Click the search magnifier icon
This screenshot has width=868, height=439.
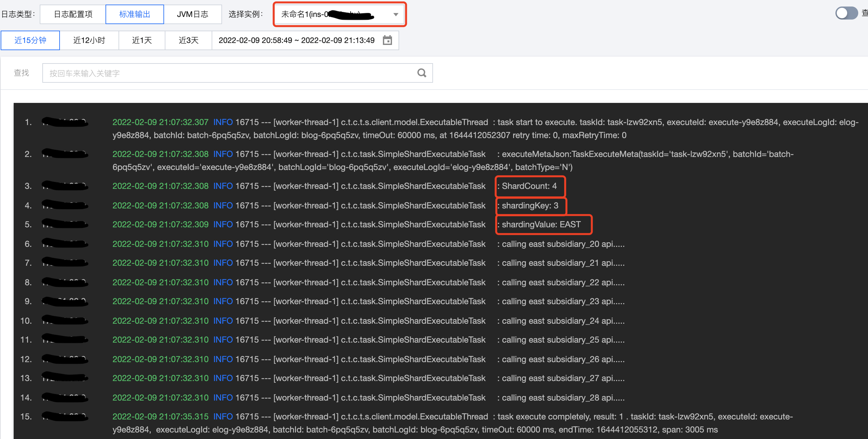click(422, 73)
